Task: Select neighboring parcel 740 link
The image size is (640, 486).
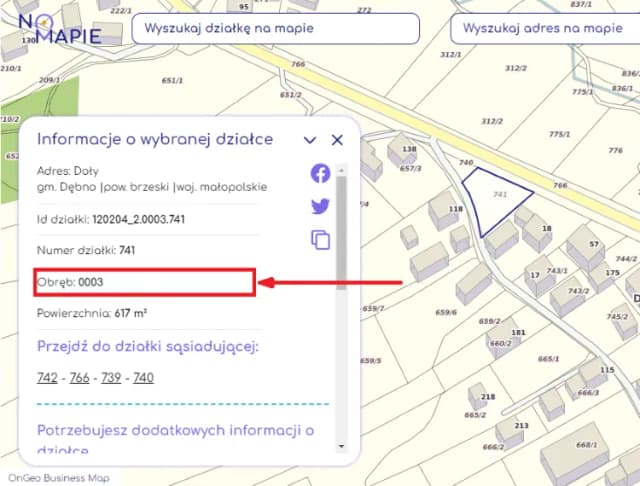Action: coord(143,377)
